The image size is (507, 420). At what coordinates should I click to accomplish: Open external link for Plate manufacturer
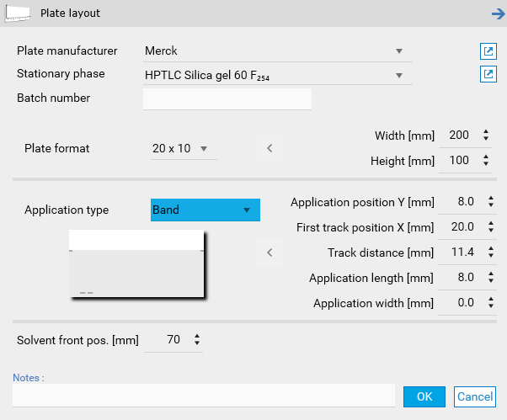tap(488, 51)
